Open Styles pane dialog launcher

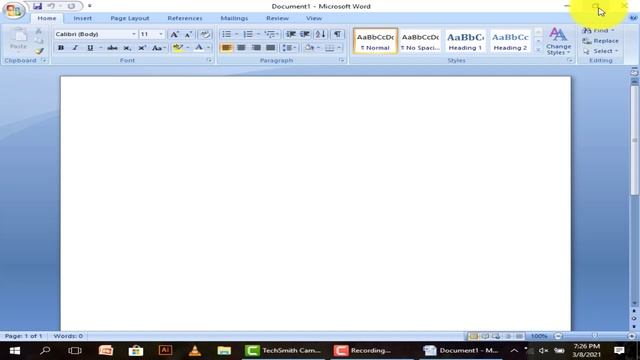pyautogui.click(x=570, y=60)
